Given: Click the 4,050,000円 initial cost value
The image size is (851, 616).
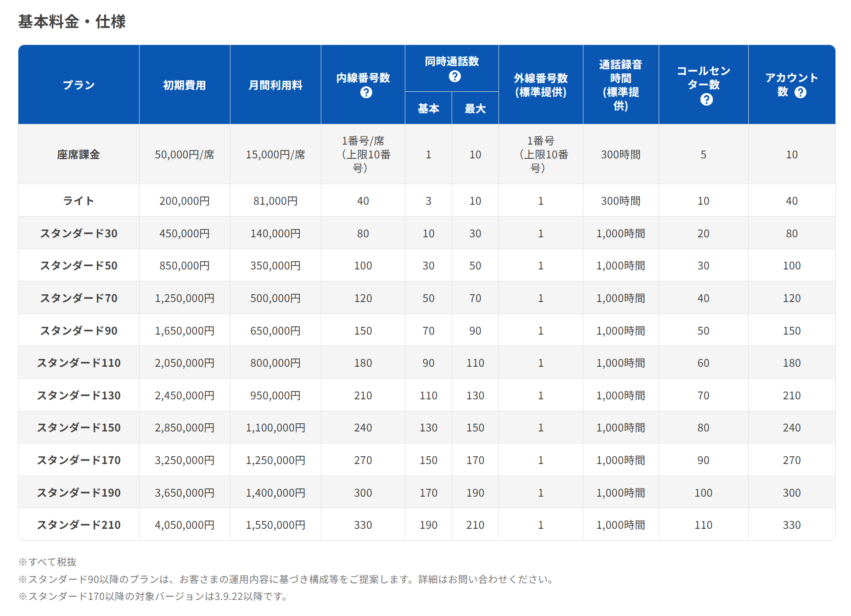Looking at the screenshot, I should click(x=184, y=525).
